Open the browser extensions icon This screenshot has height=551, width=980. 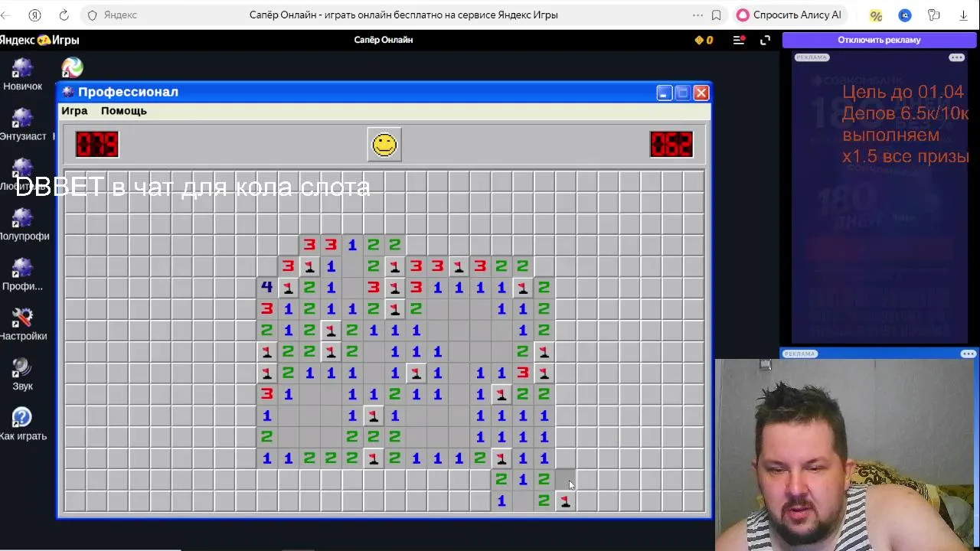pyautogui.click(x=934, y=15)
